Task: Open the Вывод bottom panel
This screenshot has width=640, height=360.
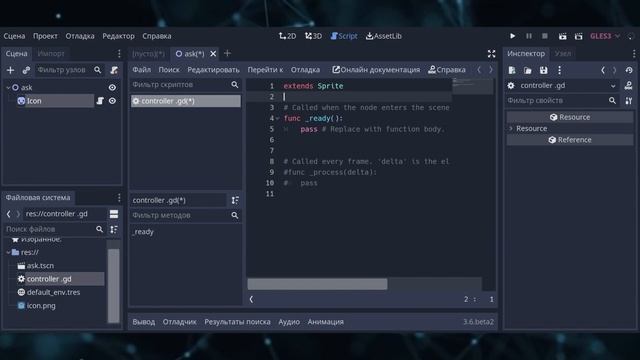Action: [144, 322]
